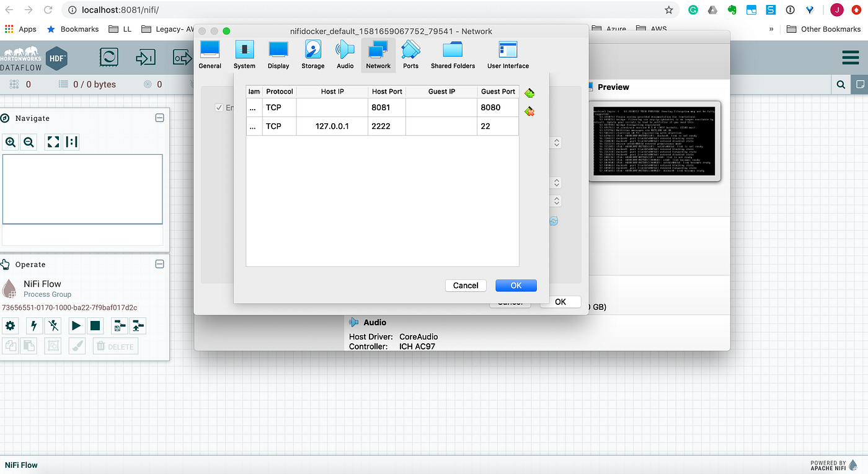Open the Other Bookmarks folder

click(x=823, y=29)
